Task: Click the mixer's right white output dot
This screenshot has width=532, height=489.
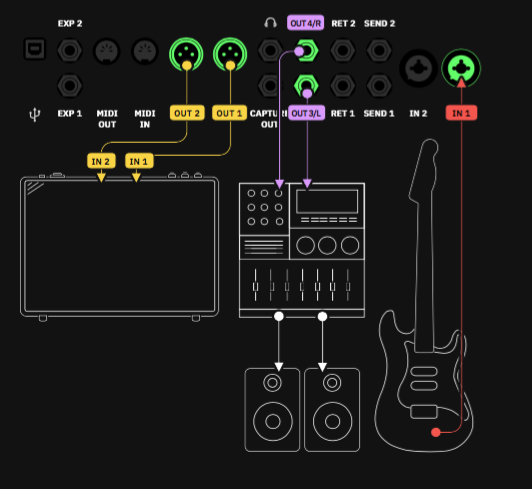Action: click(322, 316)
